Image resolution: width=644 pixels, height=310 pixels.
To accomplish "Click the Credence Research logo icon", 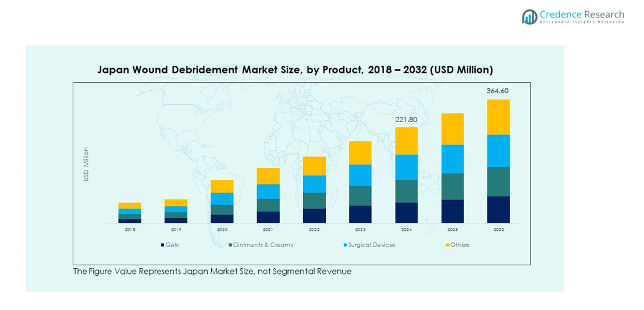I will [x=529, y=16].
